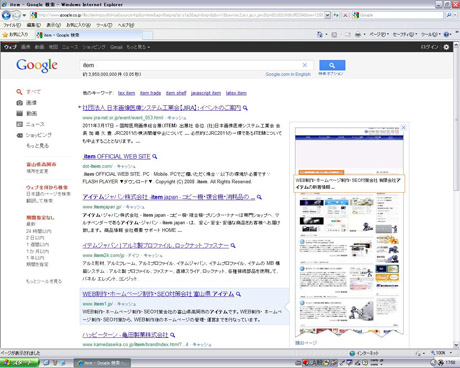The height and width of the screenshot is (368, 460).
Task: Open the ヘルプ (Help) menu
Action: click(x=126, y=25)
